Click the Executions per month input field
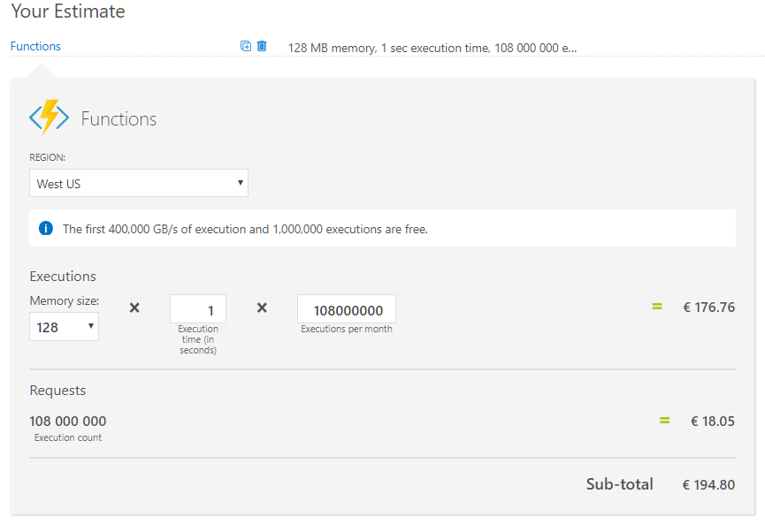The image size is (765, 532). click(347, 309)
